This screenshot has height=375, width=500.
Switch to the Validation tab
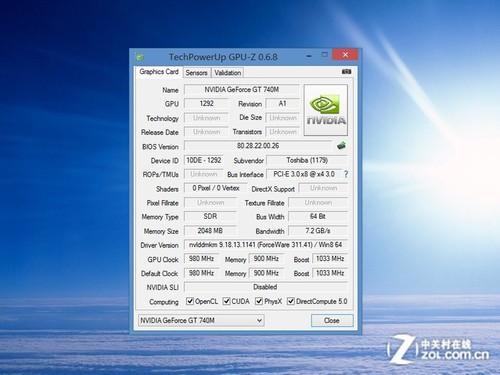click(x=228, y=73)
